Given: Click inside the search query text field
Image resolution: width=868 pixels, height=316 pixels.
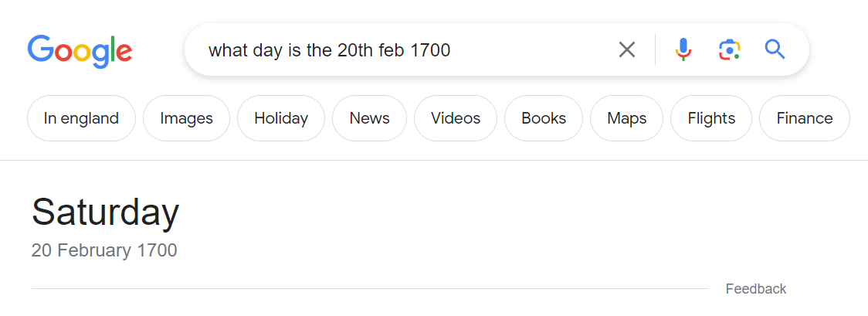Looking at the screenshot, I should (386, 50).
